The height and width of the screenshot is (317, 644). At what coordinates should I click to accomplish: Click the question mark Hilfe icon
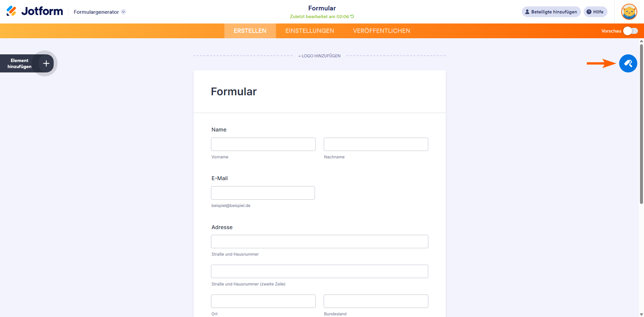[589, 12]
